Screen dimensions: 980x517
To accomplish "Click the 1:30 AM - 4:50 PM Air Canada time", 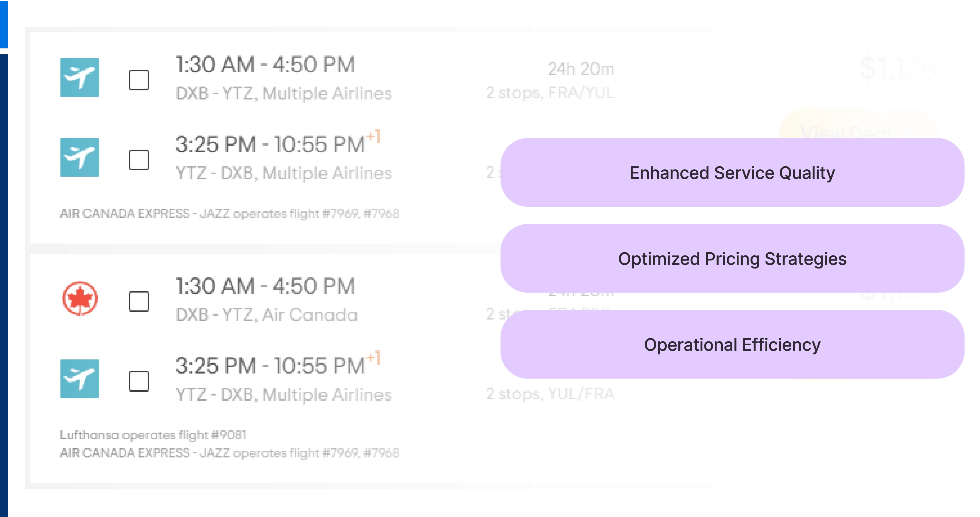I will click(265, 286).
